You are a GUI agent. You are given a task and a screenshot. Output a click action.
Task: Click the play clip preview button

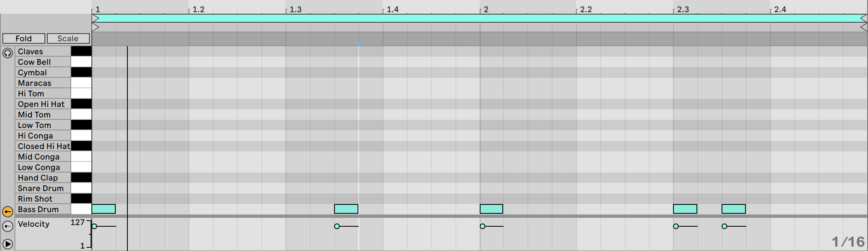pyautogui.click(x=8, y=244)
